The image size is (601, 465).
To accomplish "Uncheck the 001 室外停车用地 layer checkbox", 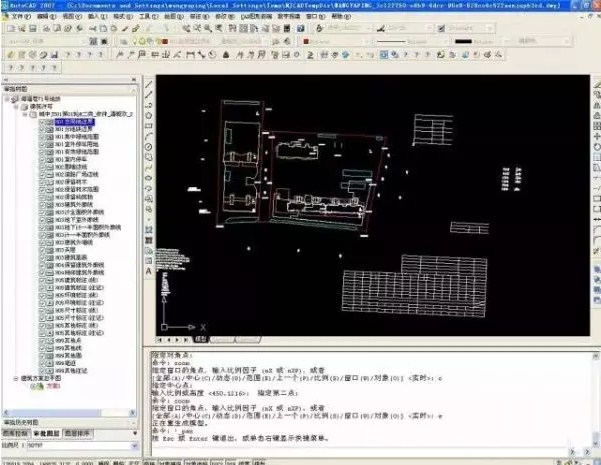I will [42, 145].
